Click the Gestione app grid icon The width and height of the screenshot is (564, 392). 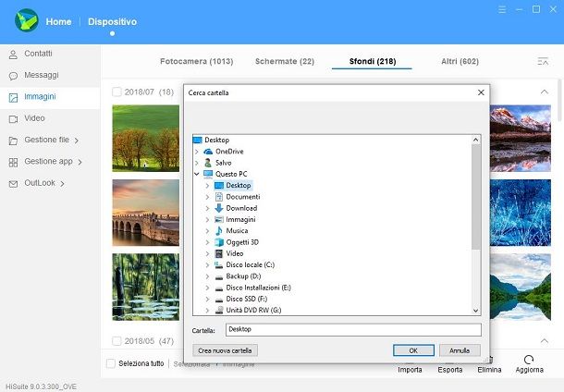[x=13, y=163]
